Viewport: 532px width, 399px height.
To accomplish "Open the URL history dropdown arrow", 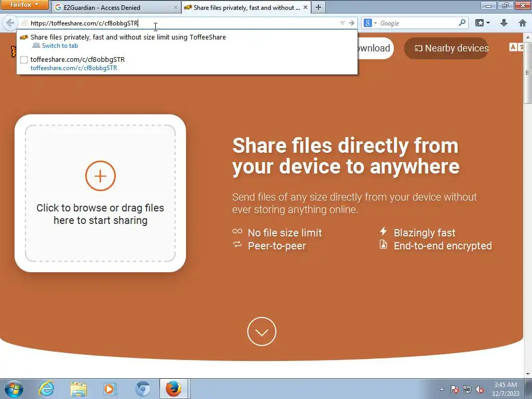I will (342, 23).
